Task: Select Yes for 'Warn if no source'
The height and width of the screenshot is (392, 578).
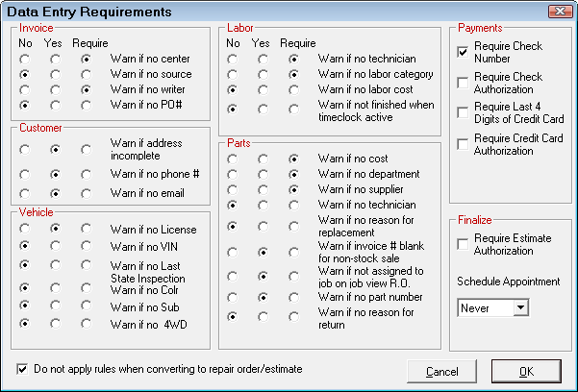Action: pyautogui.click(x=55, y=74)
